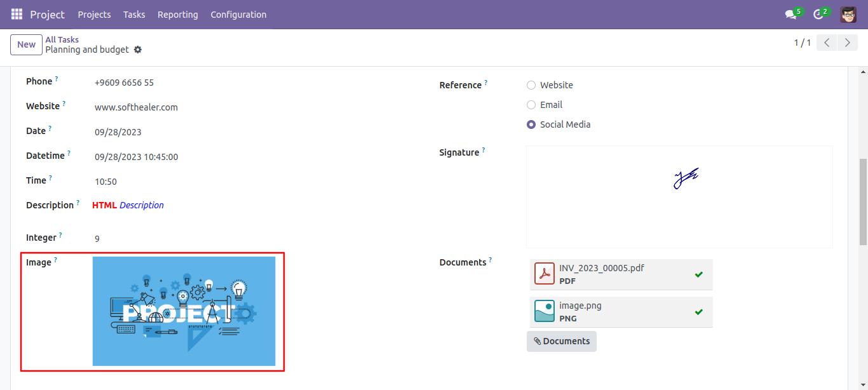This screenshot has height=390, width=868.
Task: Click the help mark next to Image
Action: [55, 260]
